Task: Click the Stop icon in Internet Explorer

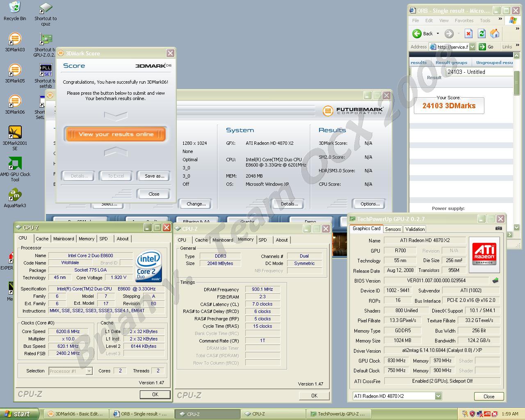Action: coord(468,34)
